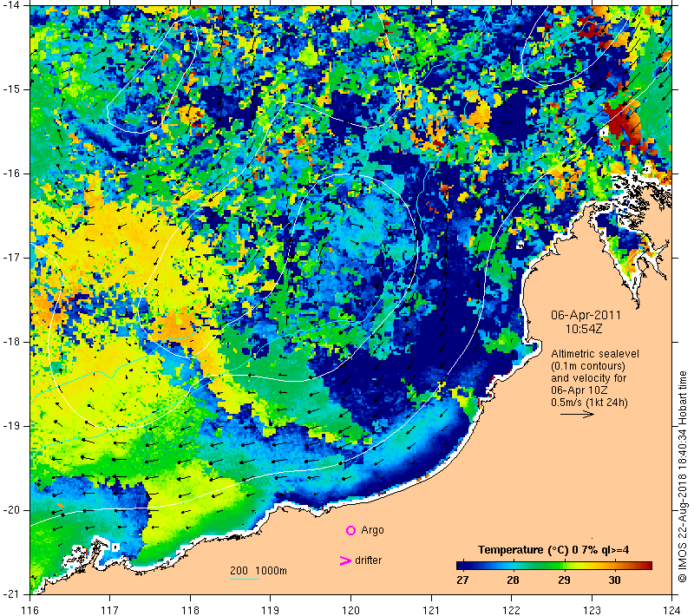
Task: Click the '29' color bar value
Action: [x=563, y=580]
